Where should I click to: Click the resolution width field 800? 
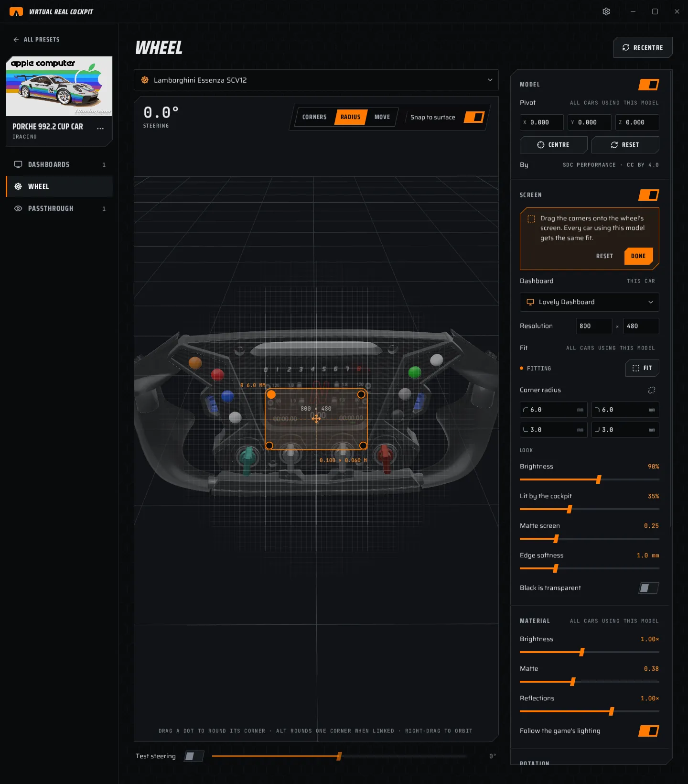click(594, 326)
